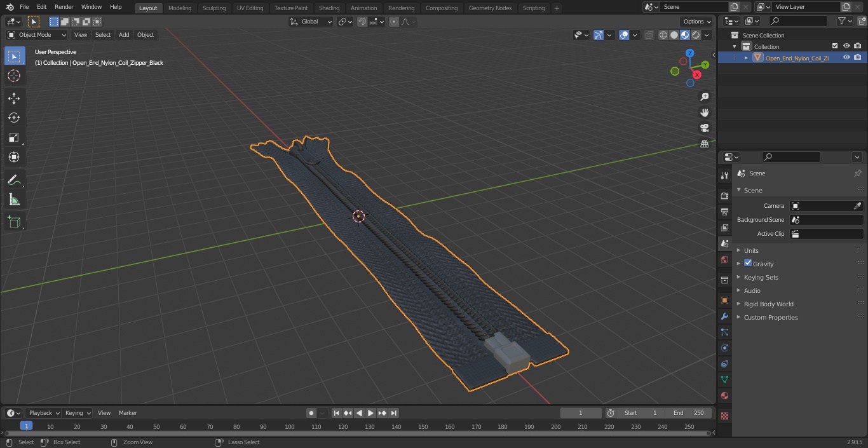
Task: Open Material properties tab
Action: coord(724,395)
